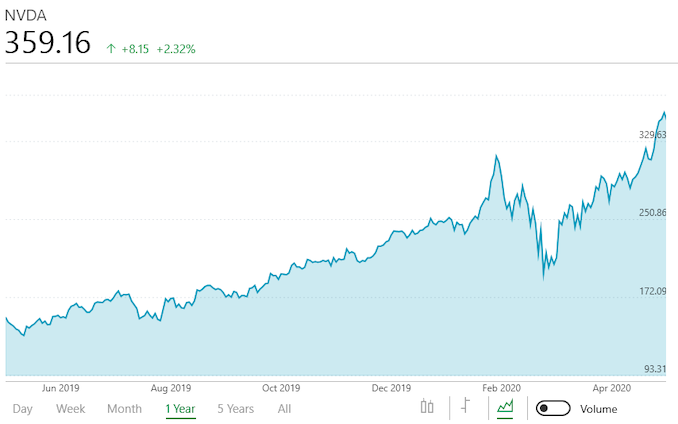Image resolution: width=678 pixels, height=424 pixels.
Task: Click the 359.16 stock price
Action: point(48,45)
